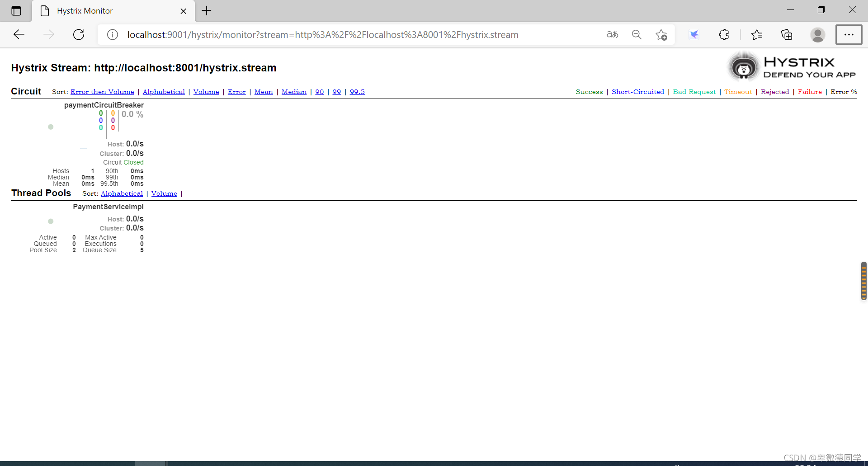Open the Collections icon
The image size is (868, 466).
(x=787, y=34)
